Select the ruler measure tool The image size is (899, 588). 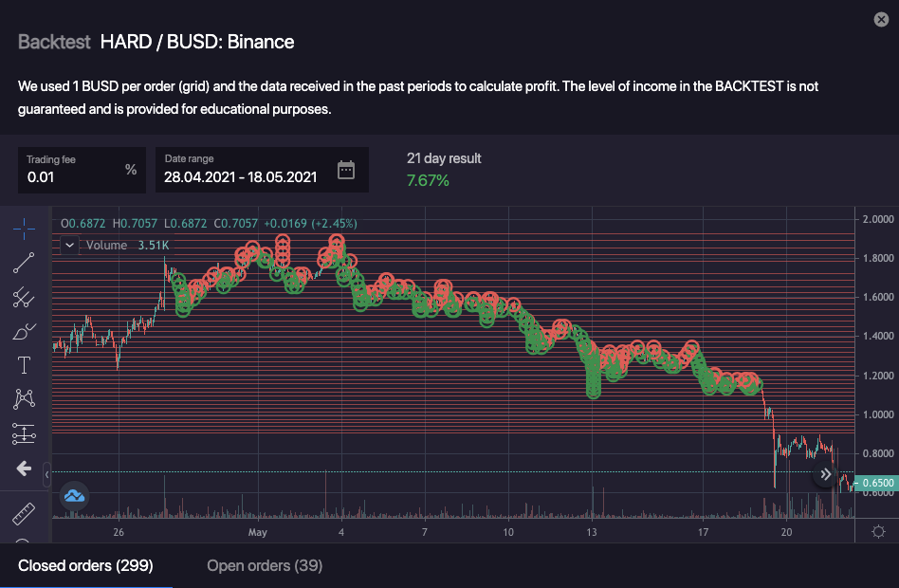pyautogui.click(x=24, y=513)
